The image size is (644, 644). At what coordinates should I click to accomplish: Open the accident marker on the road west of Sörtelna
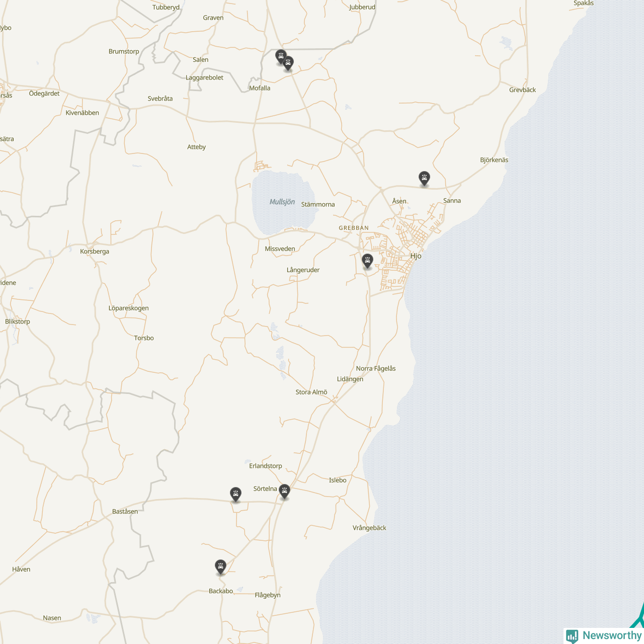[x=235, y=494]
